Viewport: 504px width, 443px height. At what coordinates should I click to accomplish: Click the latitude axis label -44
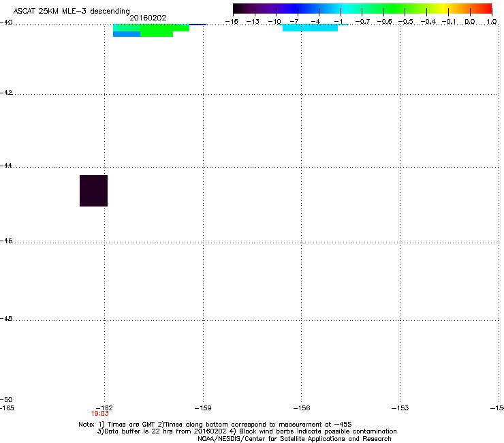6,166
